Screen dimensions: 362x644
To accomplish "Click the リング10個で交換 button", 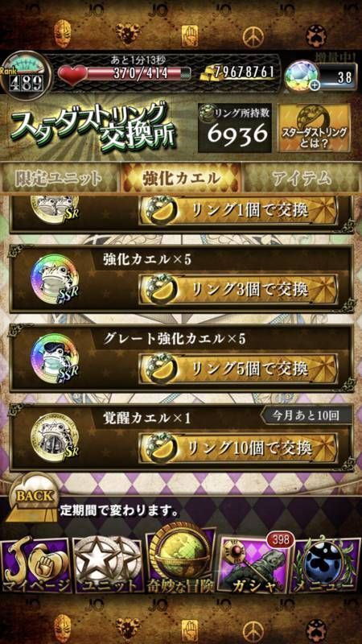I will pos(238,447).
